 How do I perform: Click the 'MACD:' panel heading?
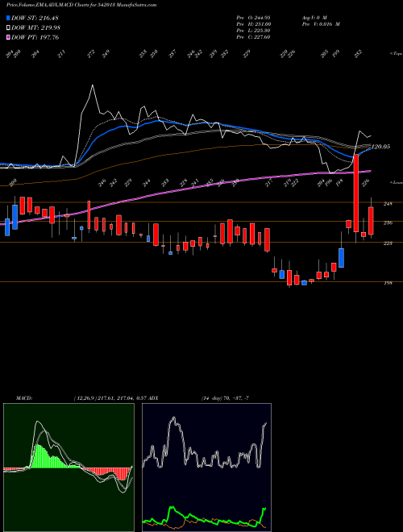tap(24, 398)
